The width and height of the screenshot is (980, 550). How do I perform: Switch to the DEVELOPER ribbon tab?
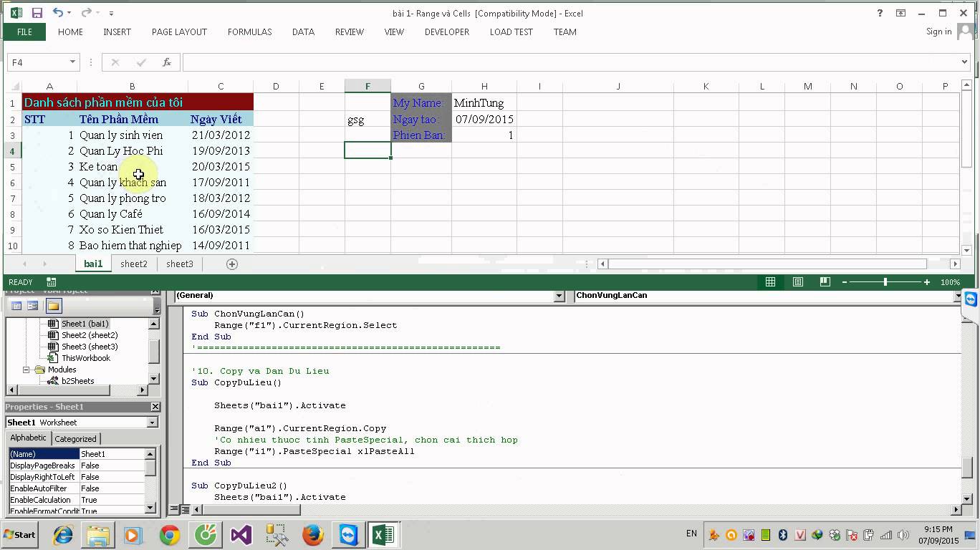click(446, 32)
